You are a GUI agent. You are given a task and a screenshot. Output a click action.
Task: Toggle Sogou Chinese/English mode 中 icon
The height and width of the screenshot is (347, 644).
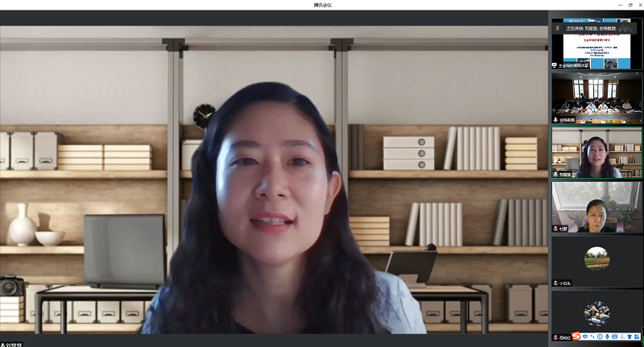coord(585,337)
